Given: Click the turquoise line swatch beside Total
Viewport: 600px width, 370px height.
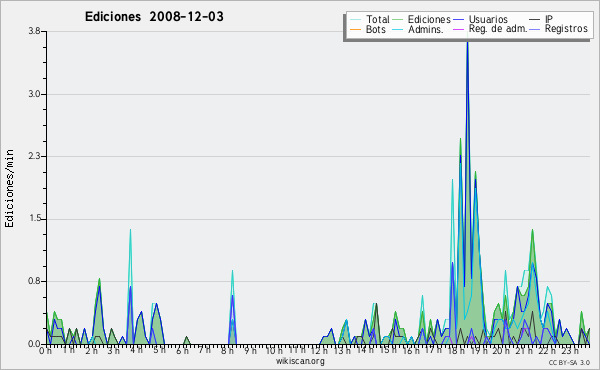Looking at the screenshot, I should pos(355,20).
